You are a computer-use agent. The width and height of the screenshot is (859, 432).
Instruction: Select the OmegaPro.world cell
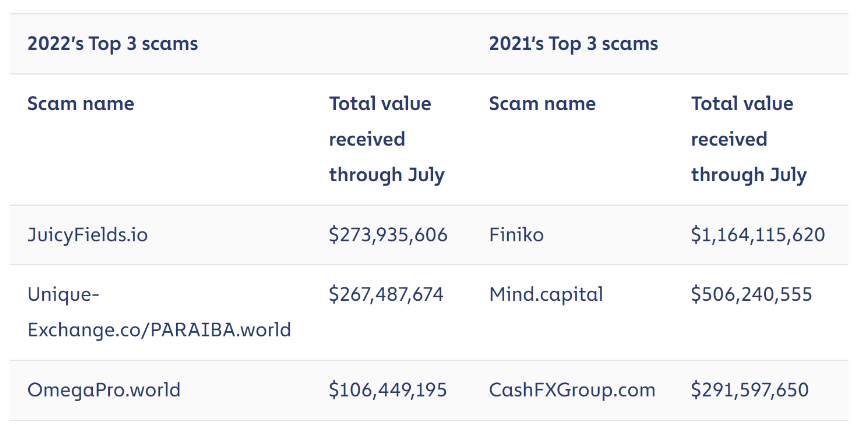click(104, 390)
